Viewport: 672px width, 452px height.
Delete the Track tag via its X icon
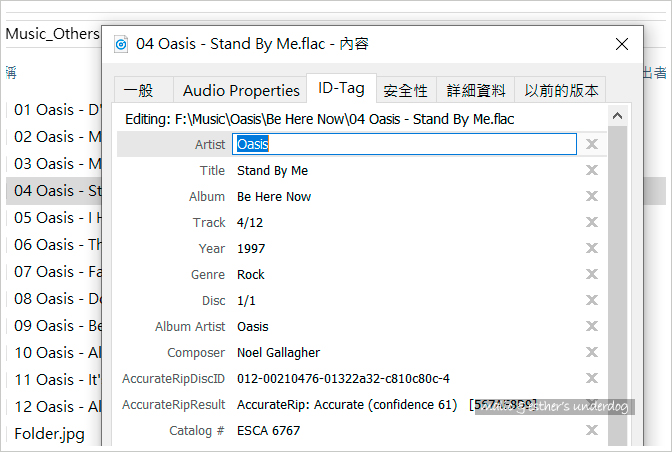pyautogui.click(x=592, y=222)
